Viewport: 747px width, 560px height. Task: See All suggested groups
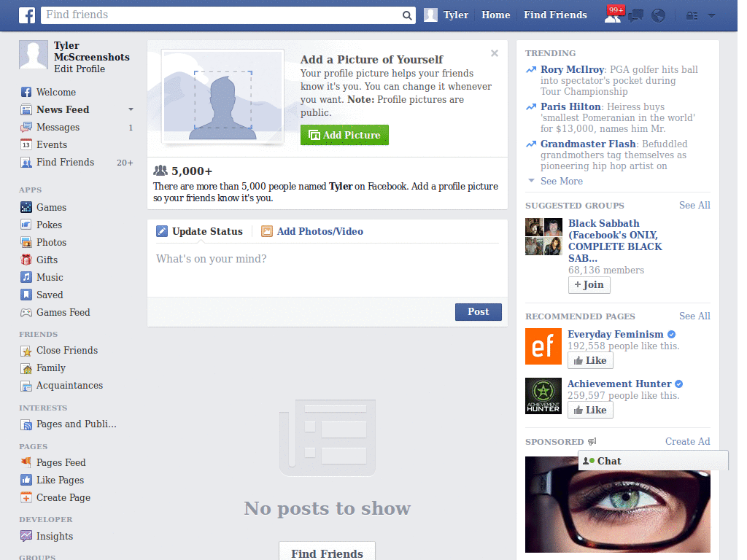coord(694,205)
